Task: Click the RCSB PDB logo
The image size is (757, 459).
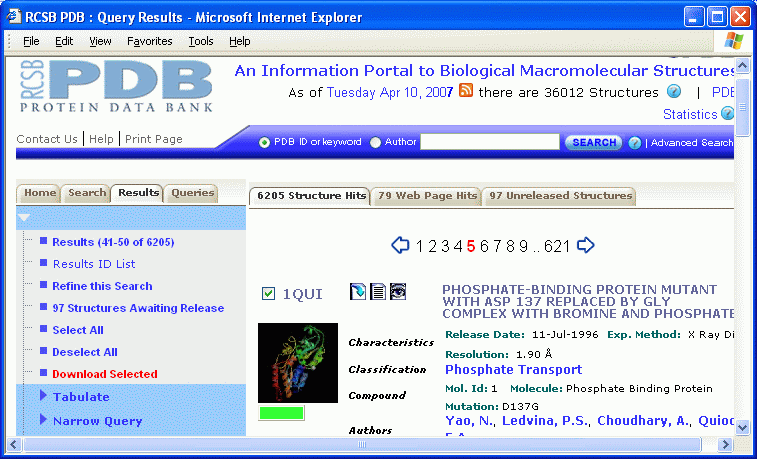Action: [116, 86]
